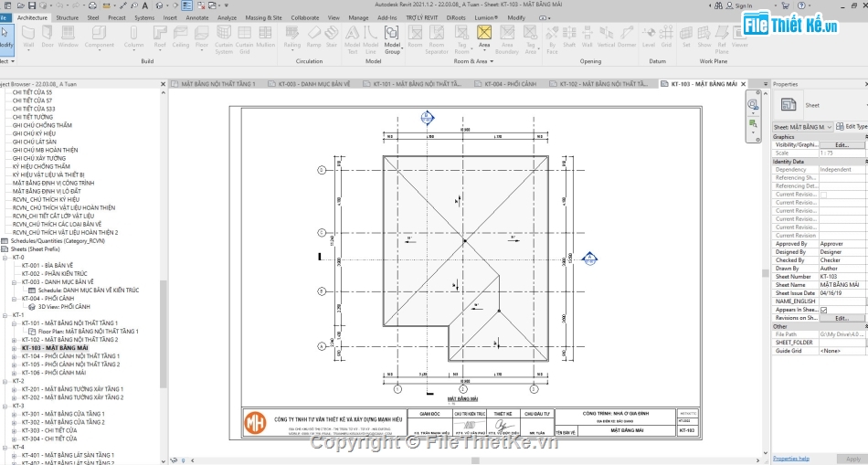
Task: Select the Floor tool
Action: 202,37
